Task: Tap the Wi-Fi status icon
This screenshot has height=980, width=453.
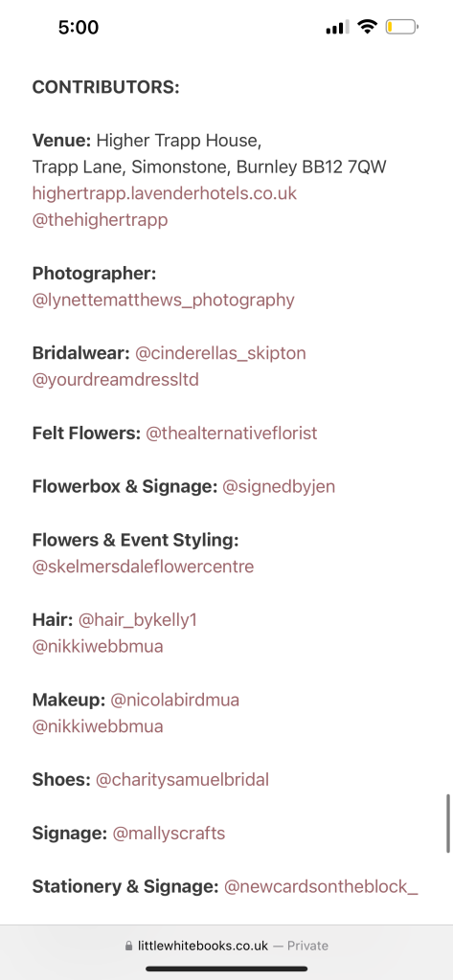Action: pyautogui.click(x=367, y=27)
